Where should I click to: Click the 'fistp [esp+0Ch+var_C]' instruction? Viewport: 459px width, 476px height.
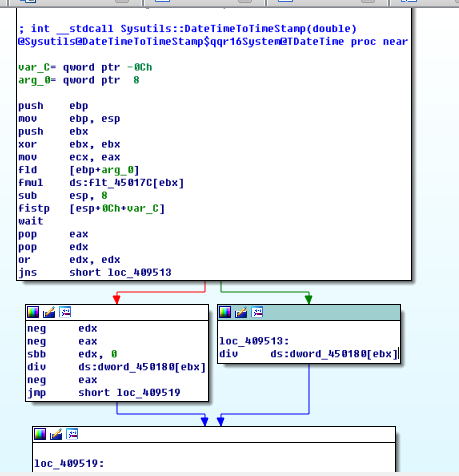(x=92, y=209)
